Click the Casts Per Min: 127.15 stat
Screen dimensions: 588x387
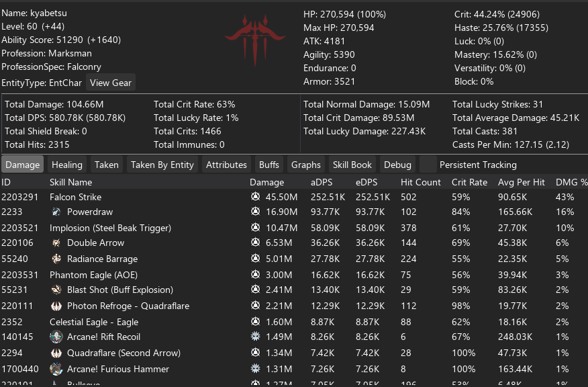511,144
